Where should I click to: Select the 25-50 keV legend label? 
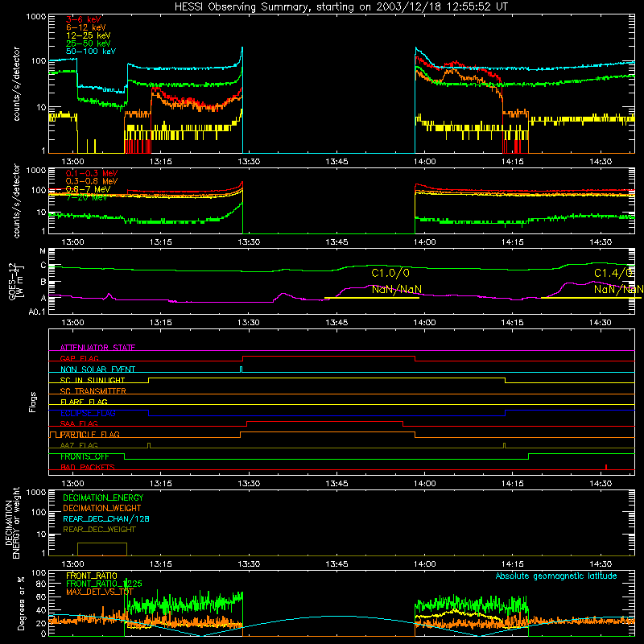point(89,43)
